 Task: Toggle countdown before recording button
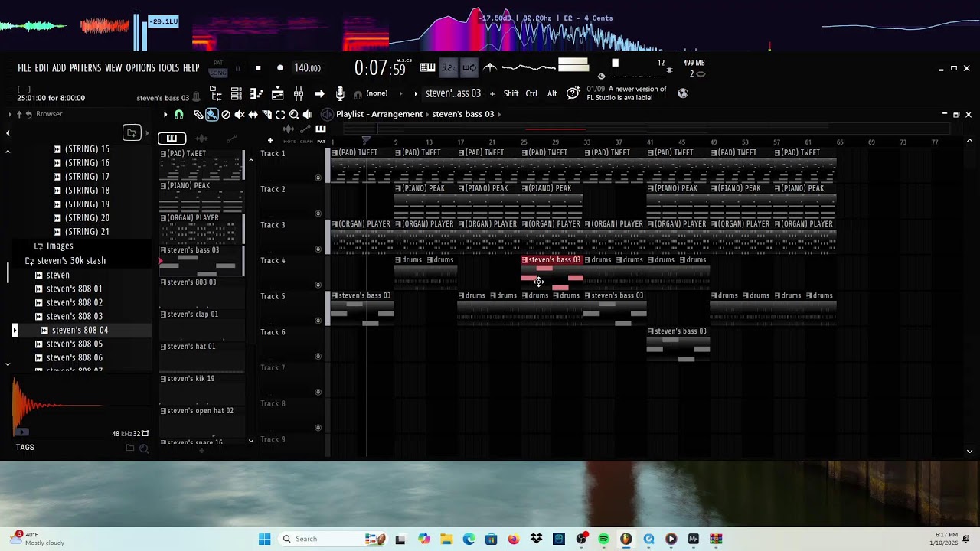[449, 67]
